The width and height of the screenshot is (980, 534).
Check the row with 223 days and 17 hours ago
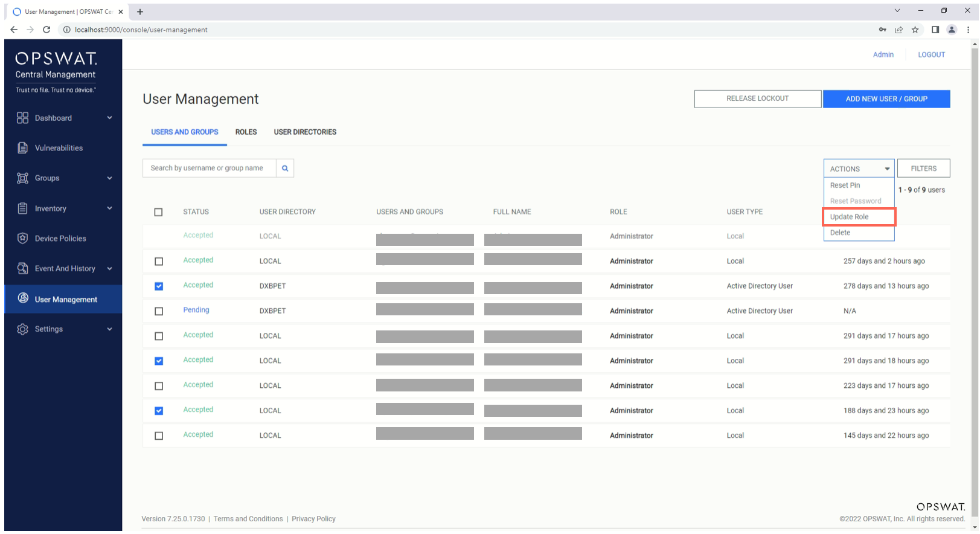159,386
